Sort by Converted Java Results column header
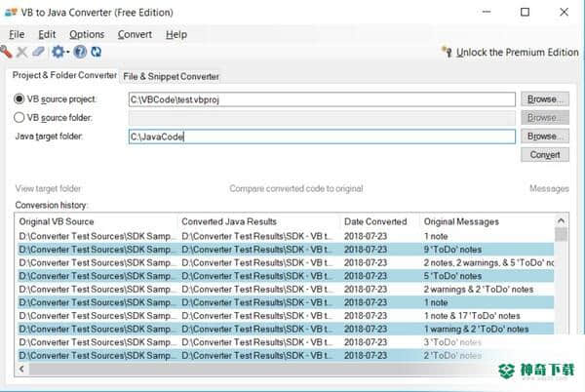 tap(259, 221)
